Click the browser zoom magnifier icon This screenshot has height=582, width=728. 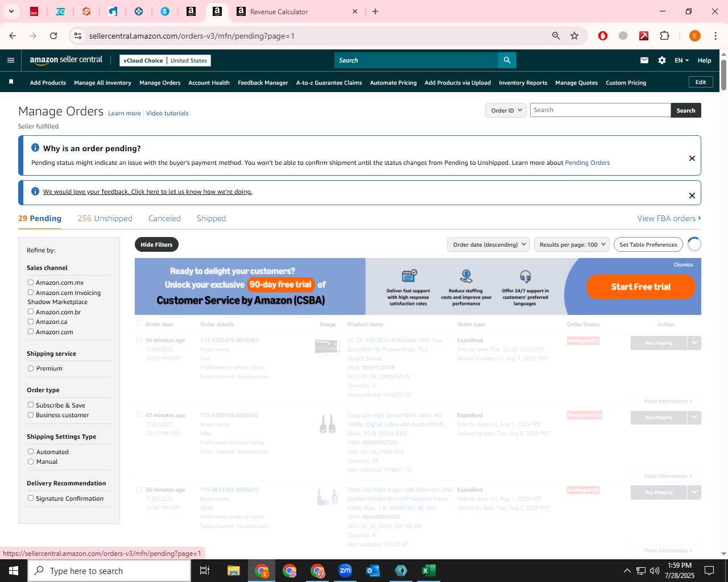pyautogui.click(x=556, y=36)
